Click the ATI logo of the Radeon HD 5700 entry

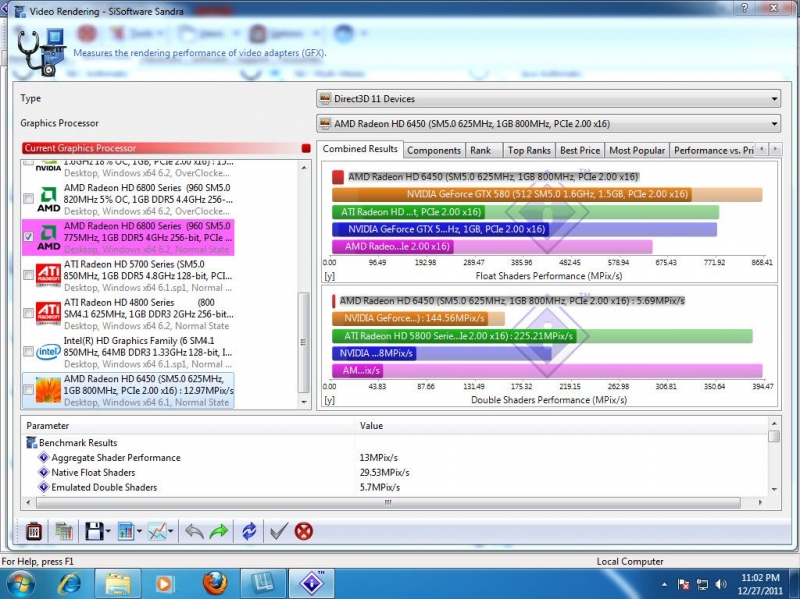click(x=48, y=276)
